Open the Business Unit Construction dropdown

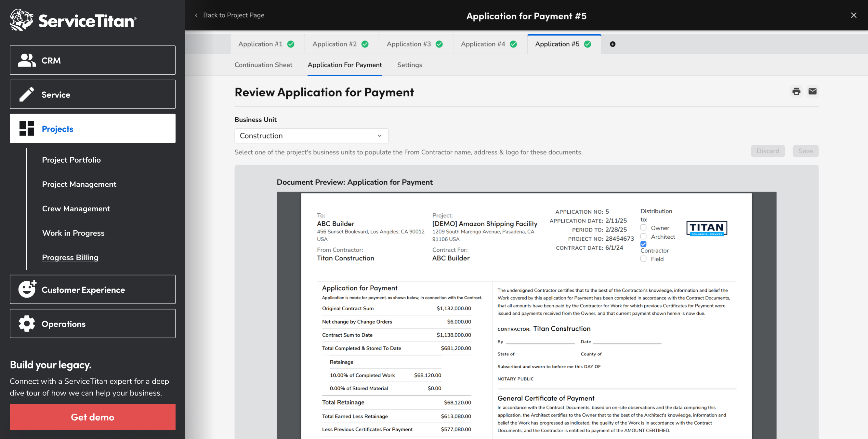[311, 136]
